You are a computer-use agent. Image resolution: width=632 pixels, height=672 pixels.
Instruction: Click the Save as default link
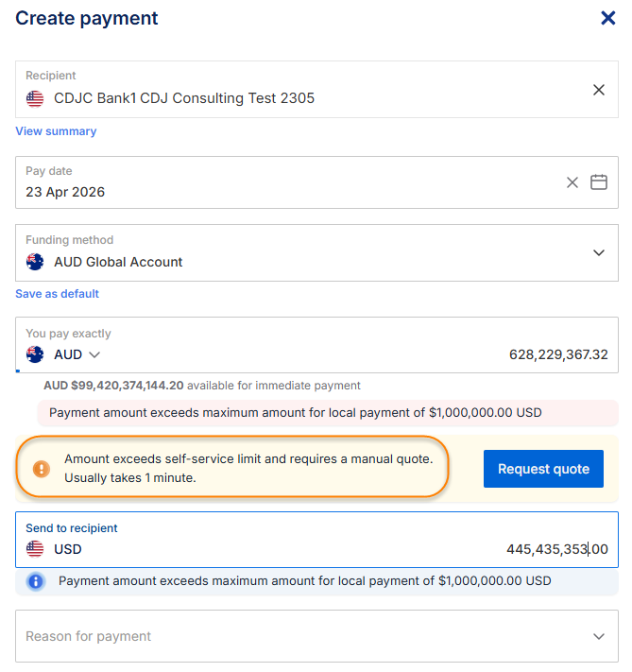pos(57,294)
